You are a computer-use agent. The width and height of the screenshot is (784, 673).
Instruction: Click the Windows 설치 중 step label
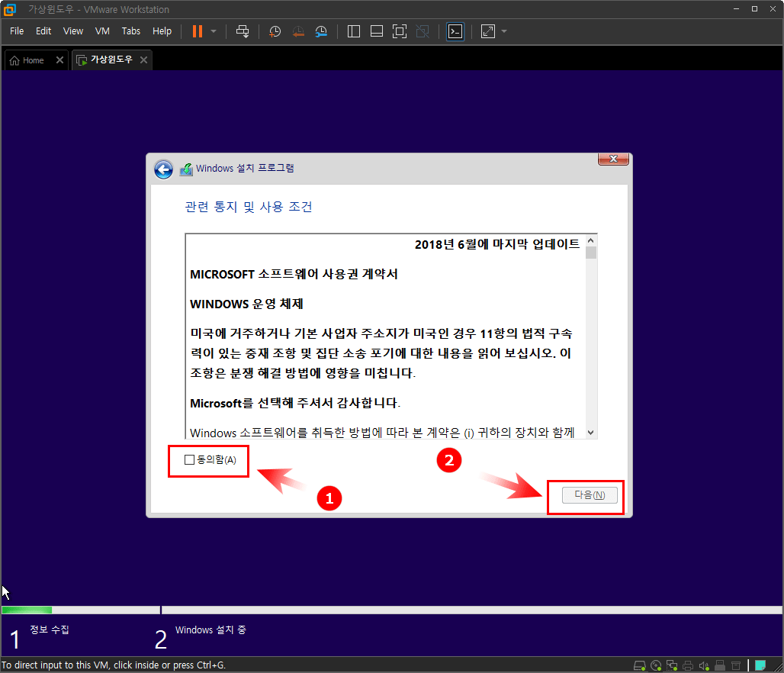point(210,630)
